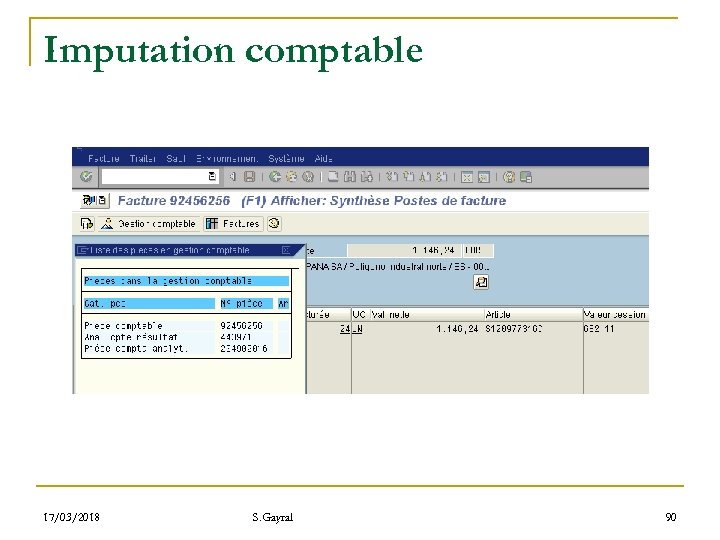The image size is (720, 540).
Task: Click the green checkmark Enter icon
Action: [x=86, y=176]
